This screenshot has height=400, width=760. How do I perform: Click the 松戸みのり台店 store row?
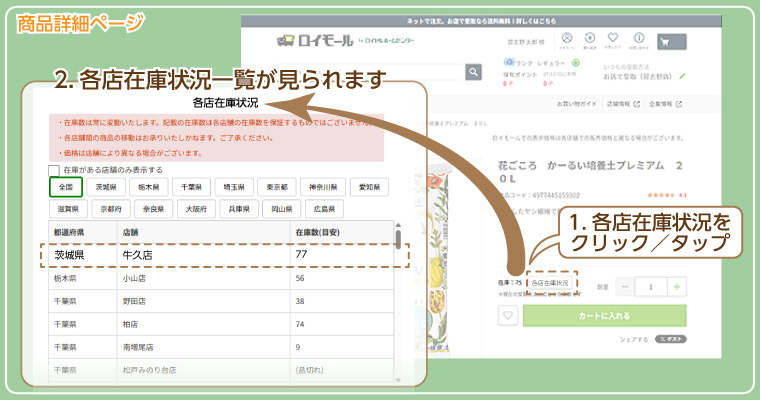pos(221,370)
